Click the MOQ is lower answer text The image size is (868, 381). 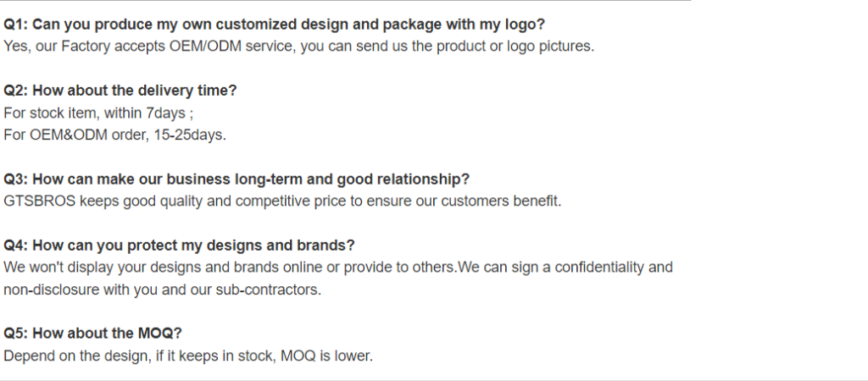click(x=326, y=356)
